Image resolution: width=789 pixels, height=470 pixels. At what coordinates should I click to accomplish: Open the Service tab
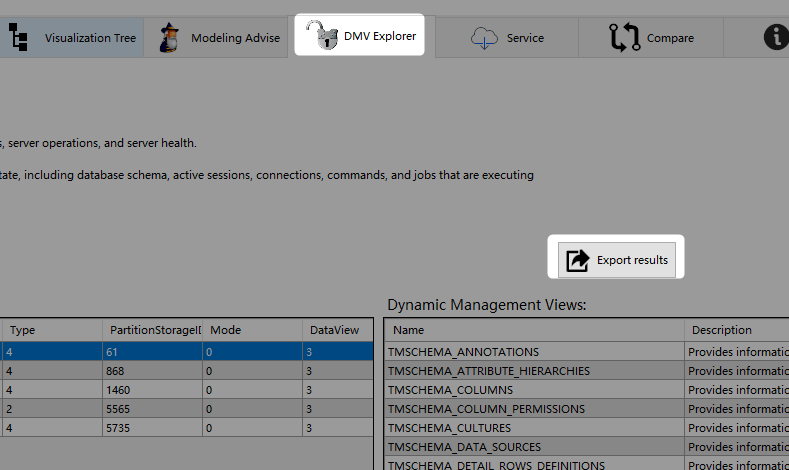[525, 38]
